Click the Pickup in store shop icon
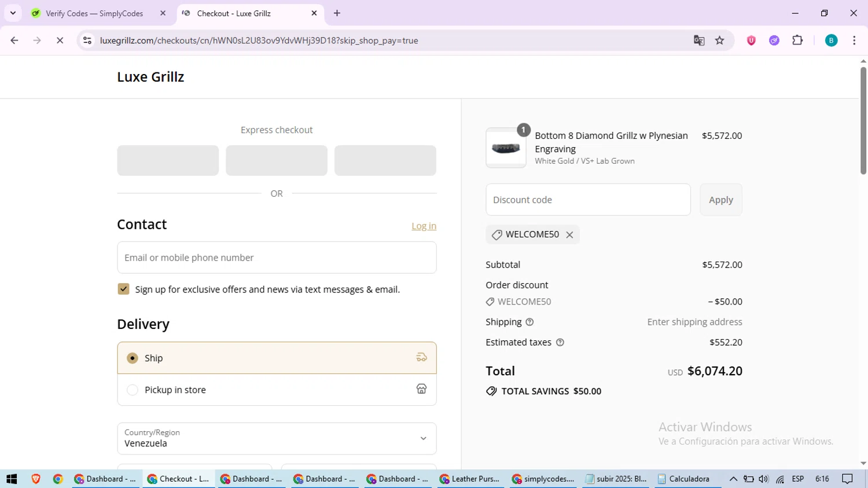The width and height of the screenshot is (868, 488). (x=421, y=390)
